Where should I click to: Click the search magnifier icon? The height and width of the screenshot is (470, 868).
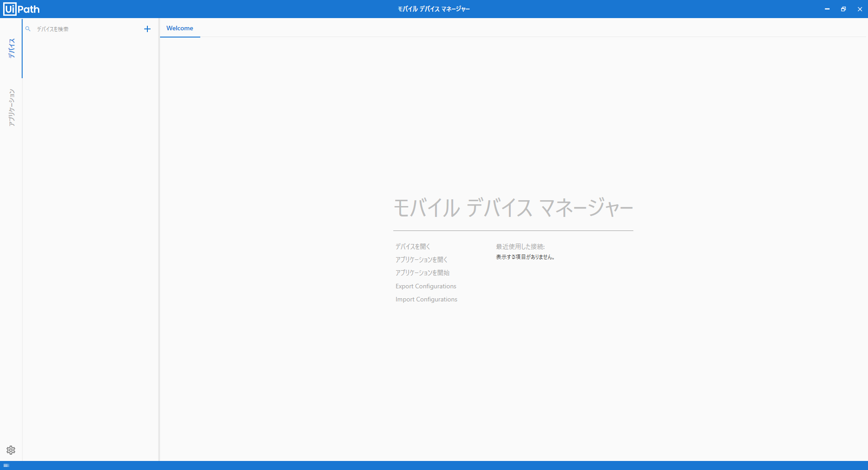tap(28, 29)
